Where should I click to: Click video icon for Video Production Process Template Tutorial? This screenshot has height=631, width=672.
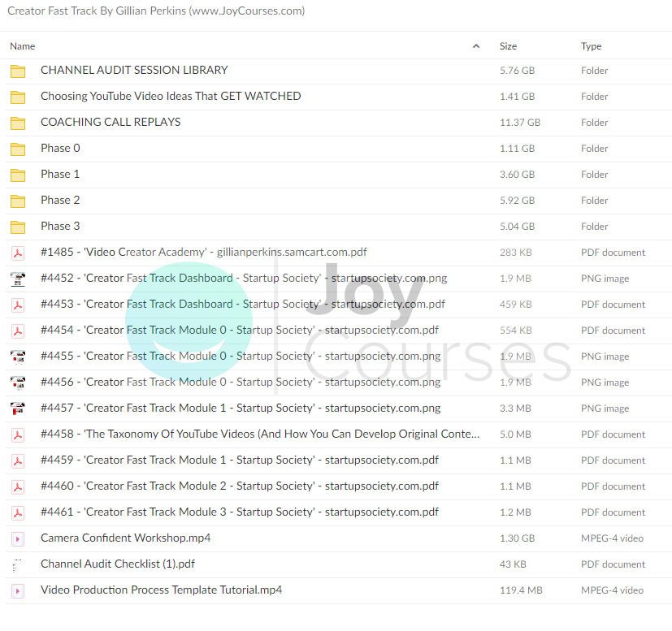18,590
